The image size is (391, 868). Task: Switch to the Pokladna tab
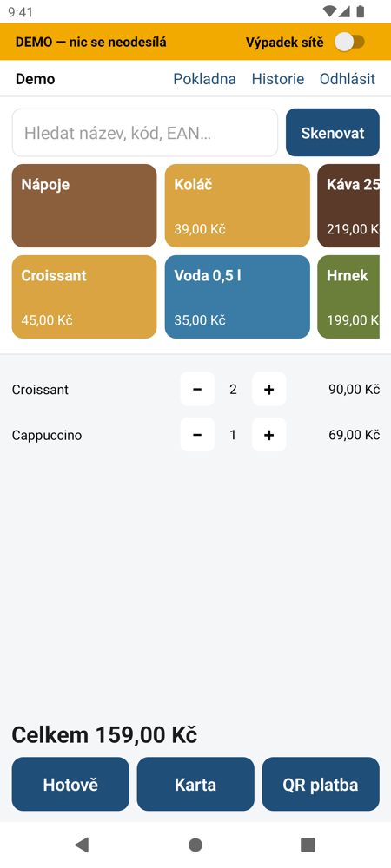[x=204, y=79]
